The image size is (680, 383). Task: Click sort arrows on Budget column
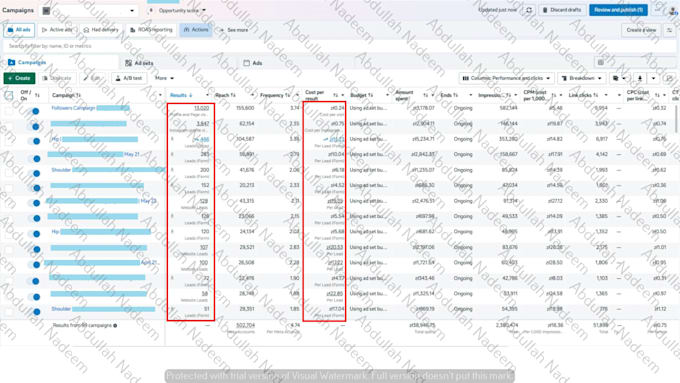coord(370,95)
